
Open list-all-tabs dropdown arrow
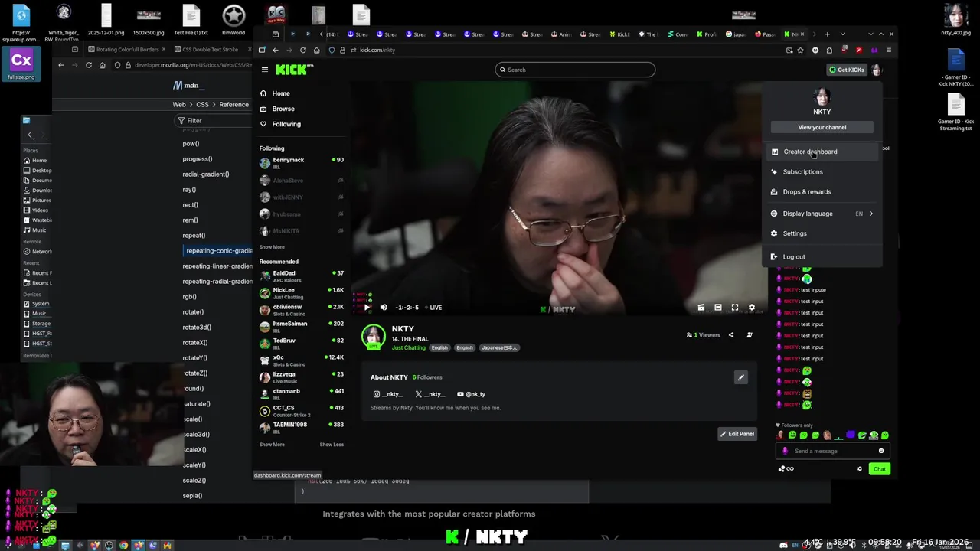pyautogui.click(x=843, y=34)
